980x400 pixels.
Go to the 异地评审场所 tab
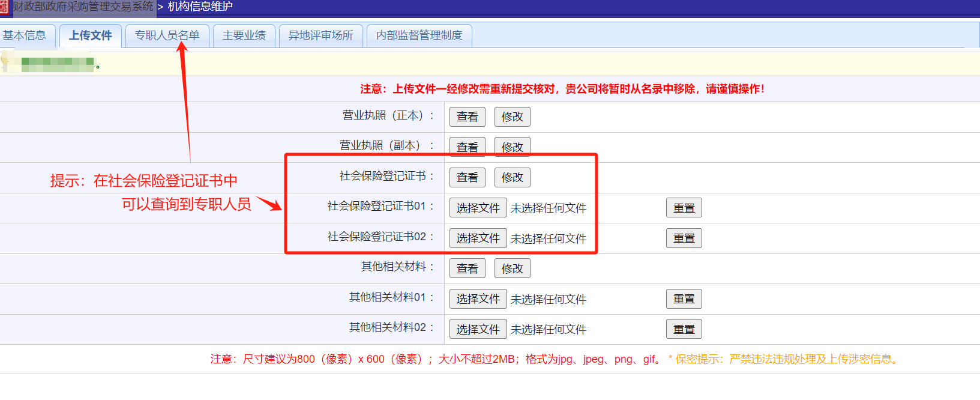320,35
